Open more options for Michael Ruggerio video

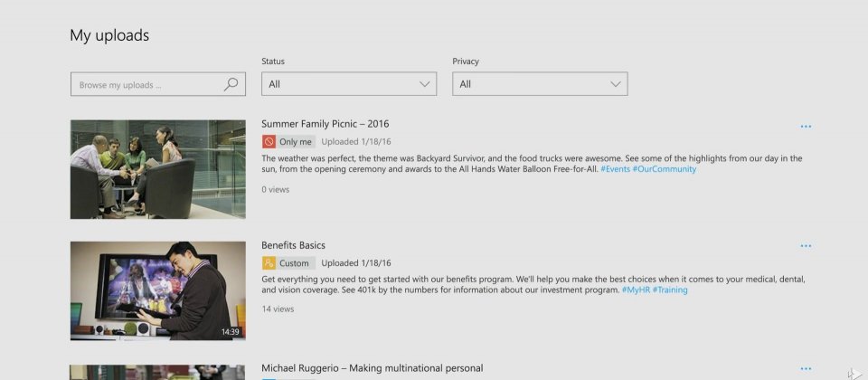(806, 368)
